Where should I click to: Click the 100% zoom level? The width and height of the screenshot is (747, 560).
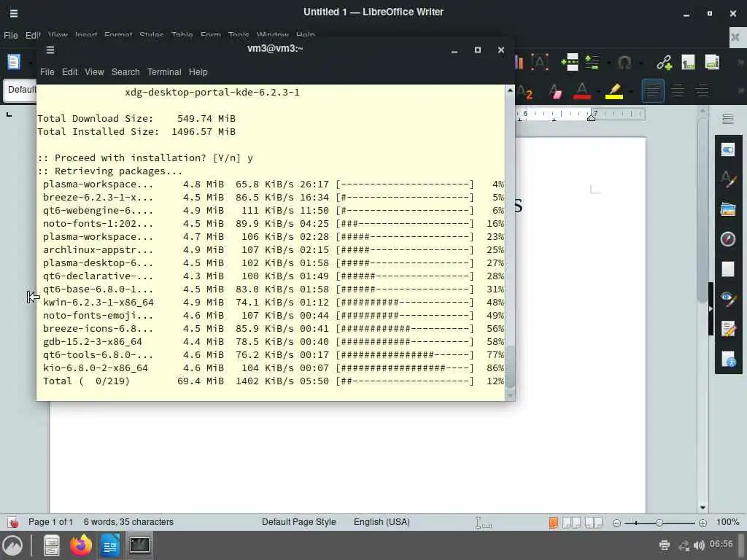(727, 522)
